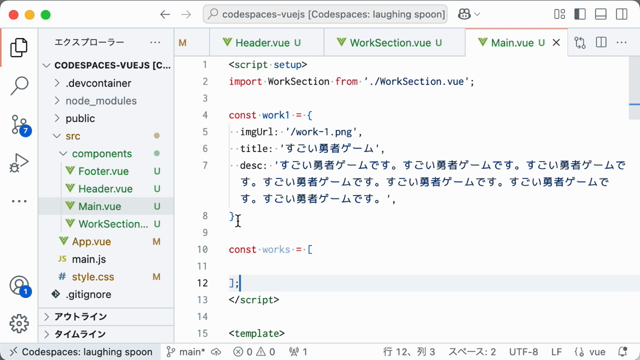The height and width of the screenshot is (360, 640).
Task: Open the Run and Debug view
Action: pos(19,163)
